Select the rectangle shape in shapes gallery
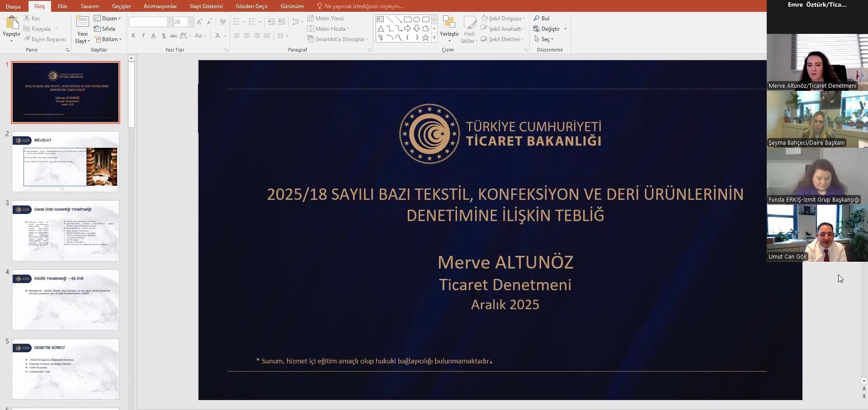This screenshot has width=868, height=410. point(407,19)
